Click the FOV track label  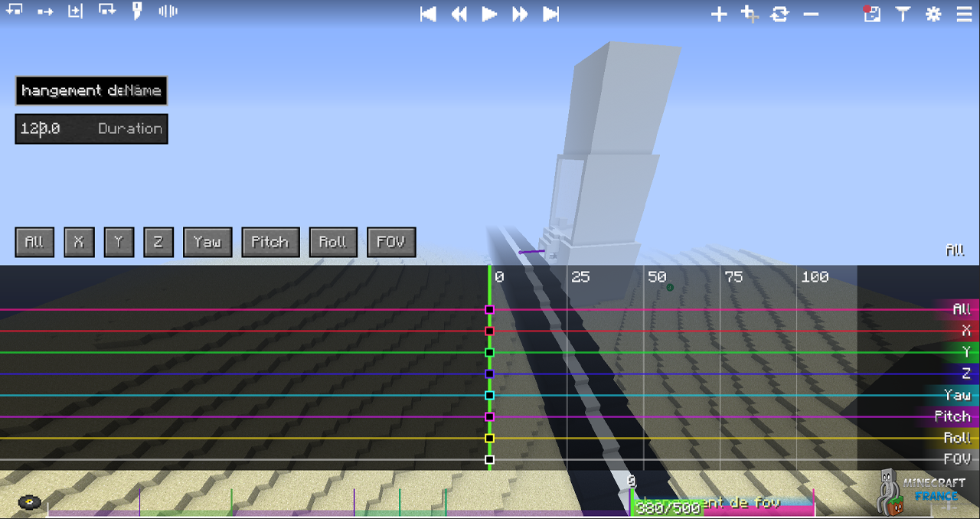(957, 459)
